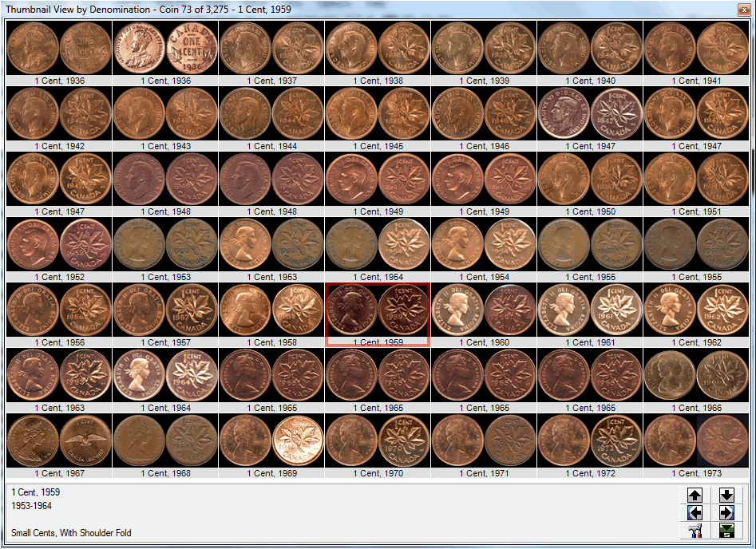The width and height of the screenshot is (756, 549).
Task: Open the highlighted 1 Cent 1959 coin
Action: click(x=378, y=310)
